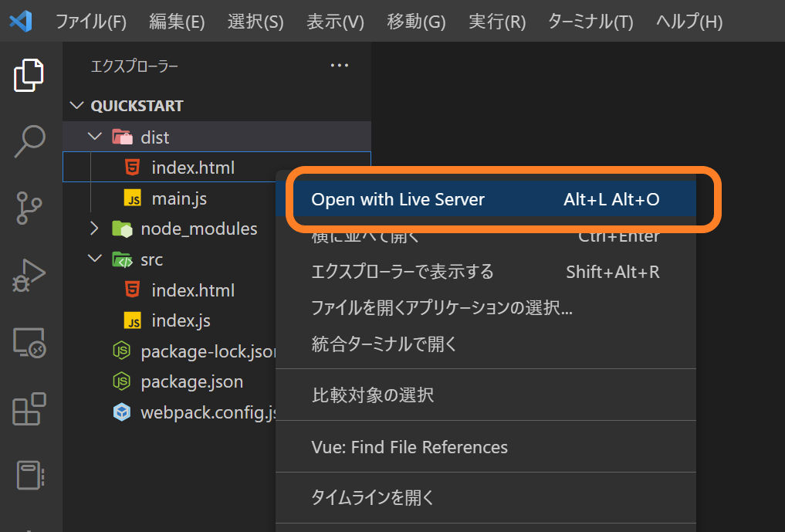
Task: Choose 比較対象の選択
Action: (486, 395)
